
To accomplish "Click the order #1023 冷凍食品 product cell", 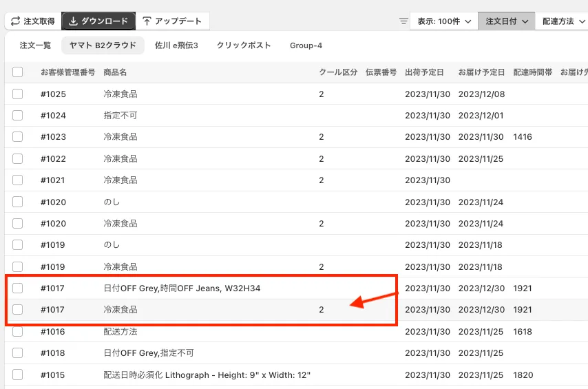I will [120, 137].
